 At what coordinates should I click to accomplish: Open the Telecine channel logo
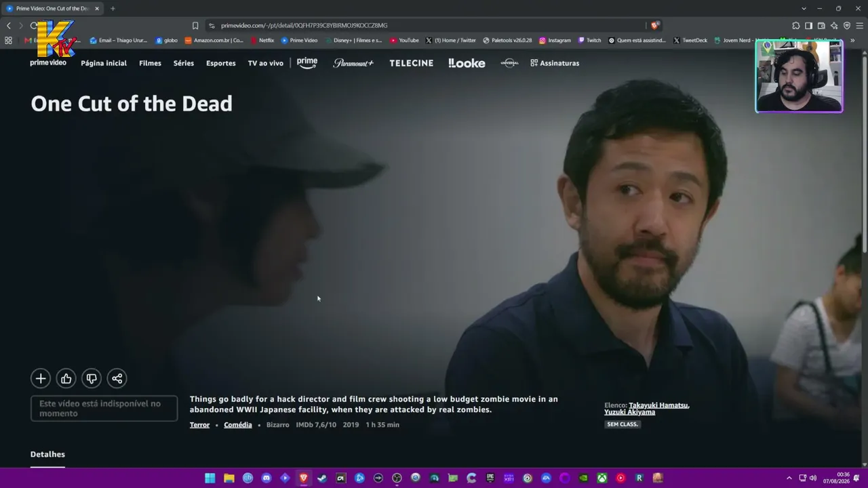pyautogui.click(x=411, y=63)
